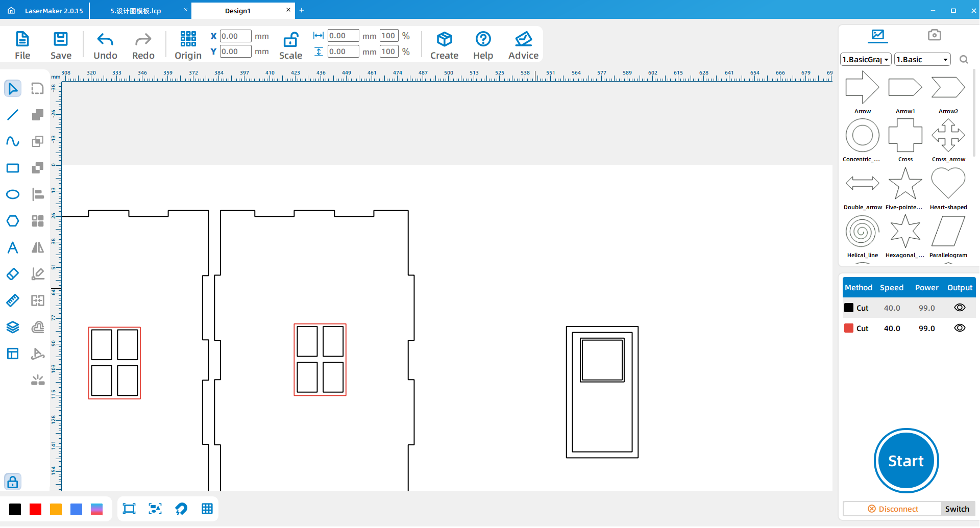Screen dimensions: 980x528
Task: Choose the Select pointer tool
Action: 13,88
